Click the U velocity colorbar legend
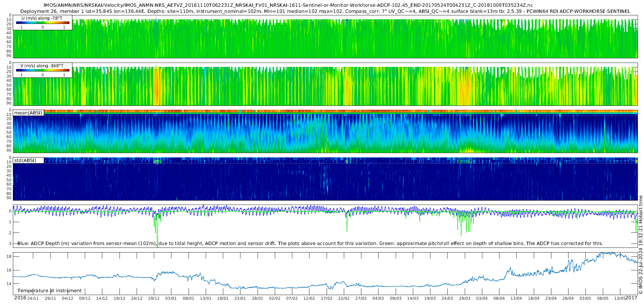644x304 pixels. click(x=42, y=22)
